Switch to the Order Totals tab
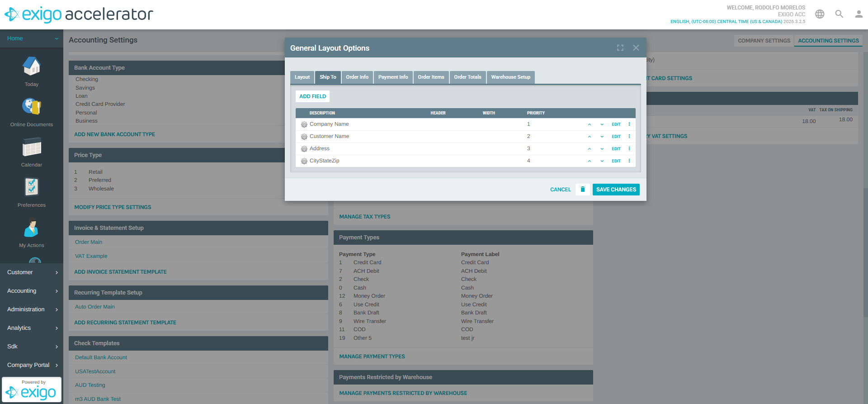 tap(467, 77)
